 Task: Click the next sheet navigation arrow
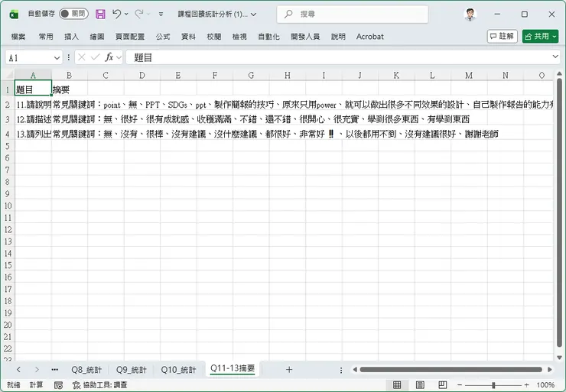(x=37, y=370)
